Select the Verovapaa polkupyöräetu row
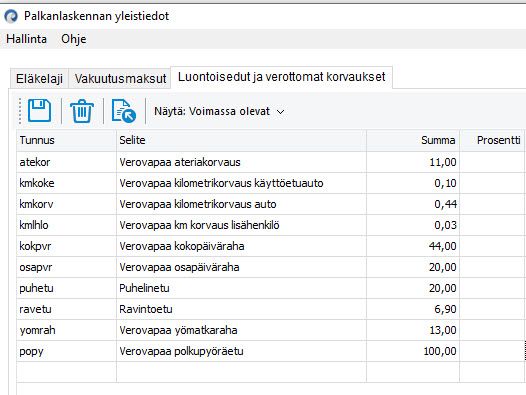The width and height of the screenshot is (526, 395). 270,351
